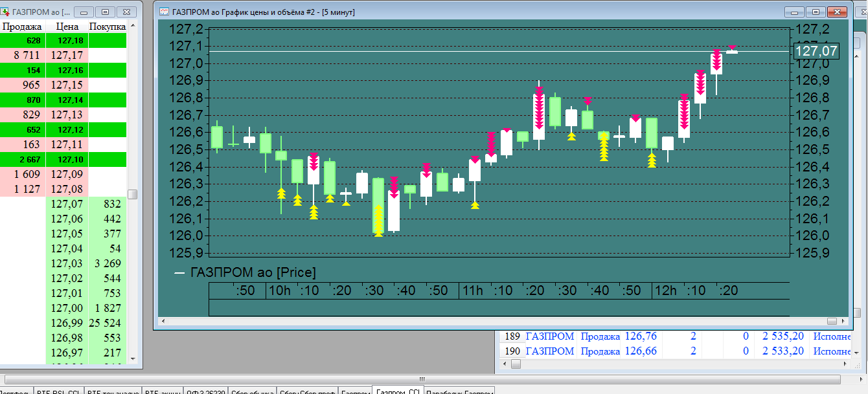
Task: Select the 127,11 price cell
Action: [67, 145]
